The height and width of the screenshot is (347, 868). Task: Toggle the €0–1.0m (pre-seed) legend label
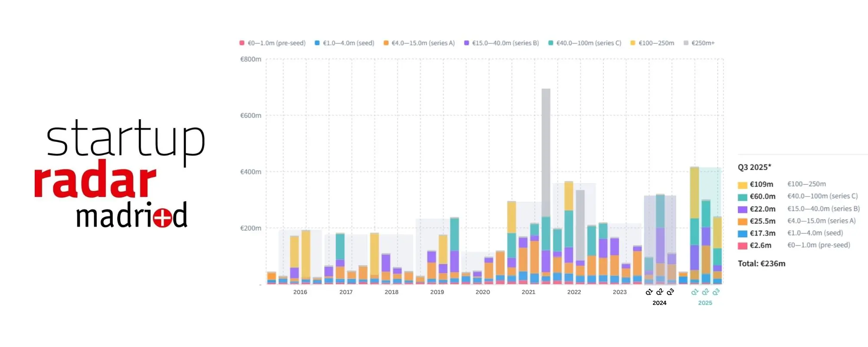click(276, 43)
